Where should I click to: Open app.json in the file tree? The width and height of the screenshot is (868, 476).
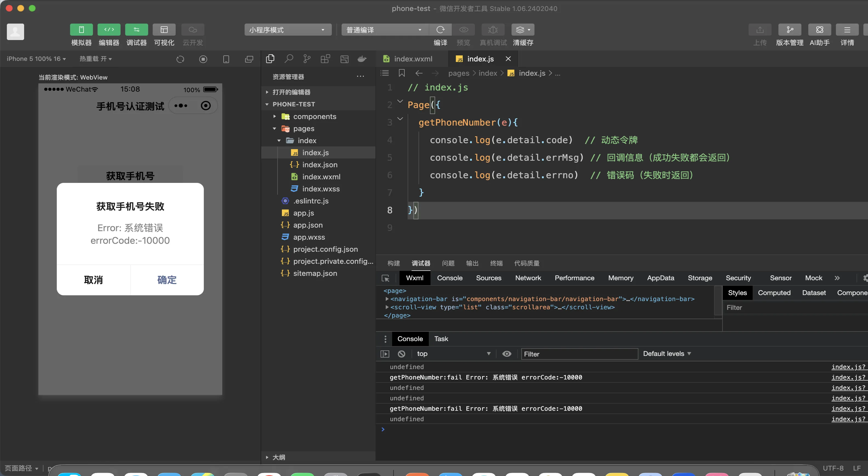click(x=308, y=225)
